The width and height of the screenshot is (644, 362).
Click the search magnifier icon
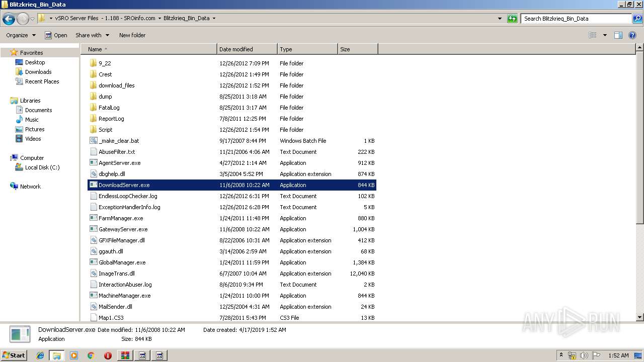[637, 19]
